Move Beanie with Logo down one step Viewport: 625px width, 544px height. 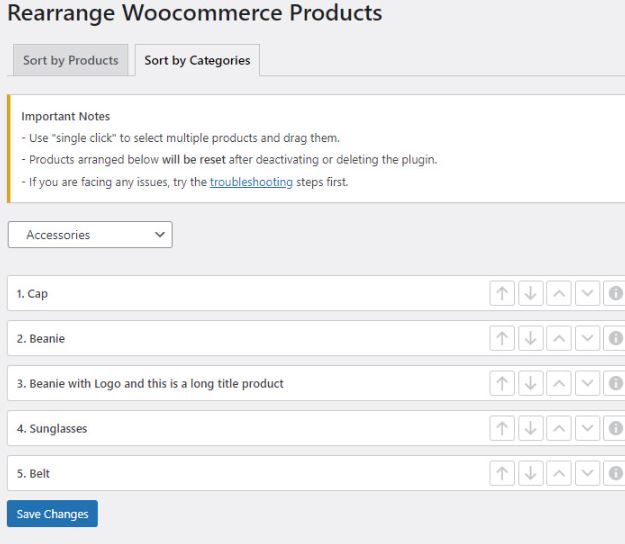(588, 383)
